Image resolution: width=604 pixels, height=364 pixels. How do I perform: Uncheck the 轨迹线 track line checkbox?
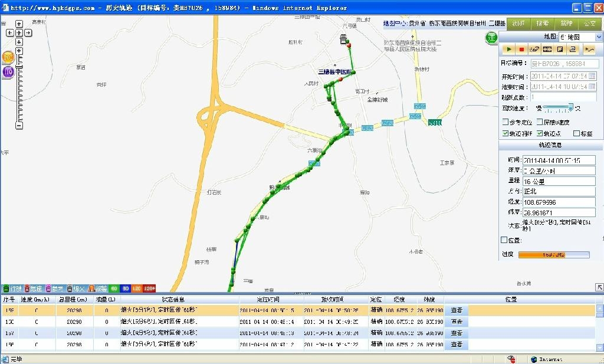click(505, 133)
